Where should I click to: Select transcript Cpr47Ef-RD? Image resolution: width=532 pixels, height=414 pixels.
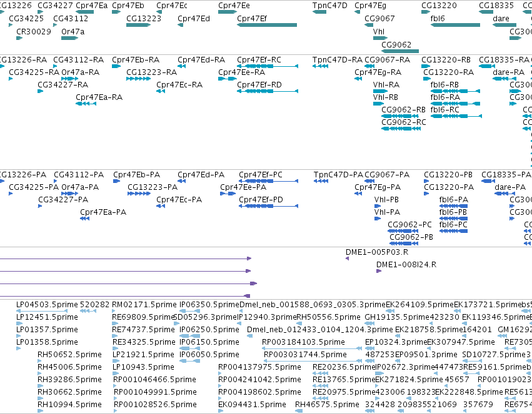268,91
